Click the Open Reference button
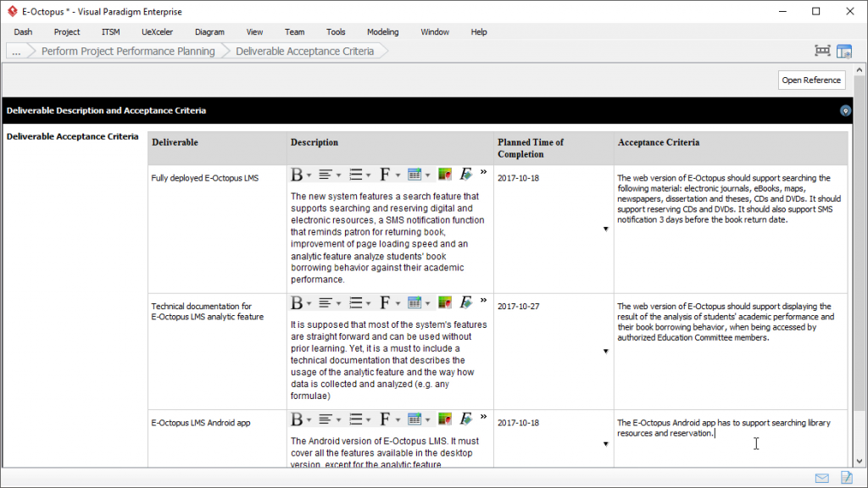This screenshot has height=488, width=868. tap(811, 80)
